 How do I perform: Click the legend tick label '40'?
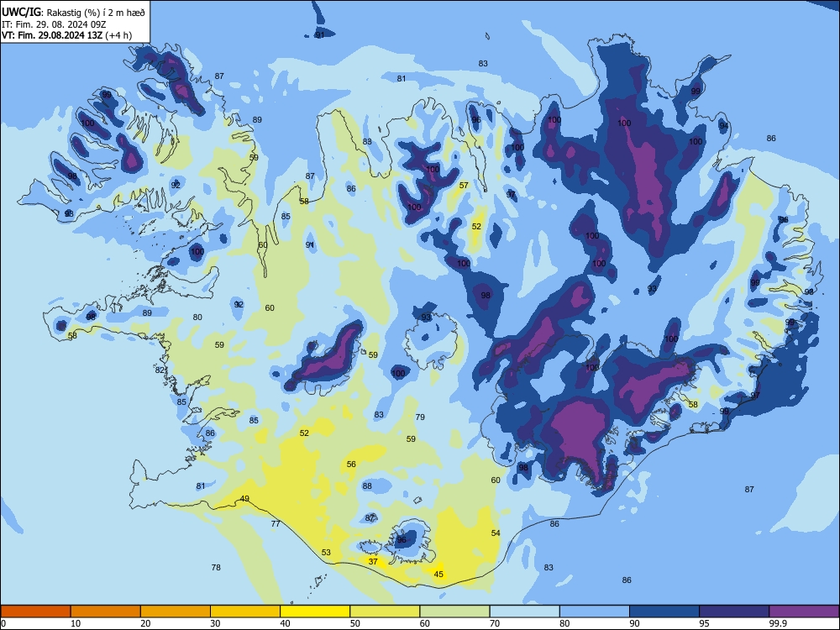click(285, 623)
